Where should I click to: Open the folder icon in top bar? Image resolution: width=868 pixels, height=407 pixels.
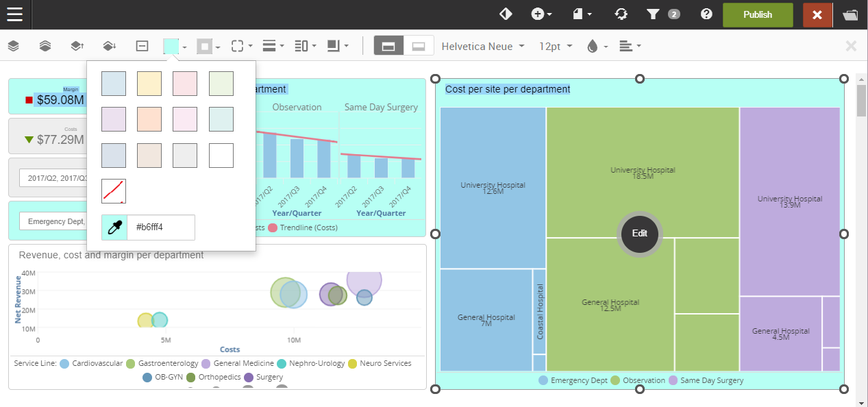[850, 14]
